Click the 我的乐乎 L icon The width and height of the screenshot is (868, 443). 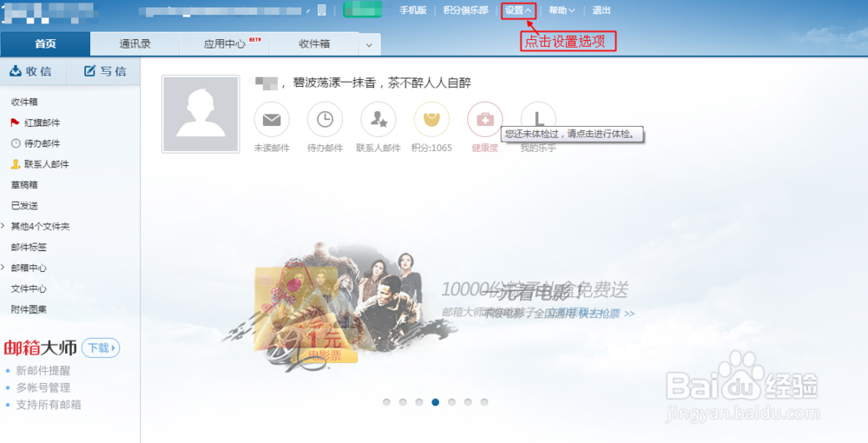point(538,116)
